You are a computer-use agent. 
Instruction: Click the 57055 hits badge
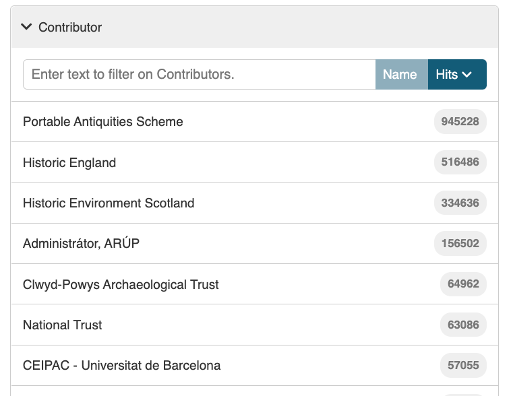[463, 365]
